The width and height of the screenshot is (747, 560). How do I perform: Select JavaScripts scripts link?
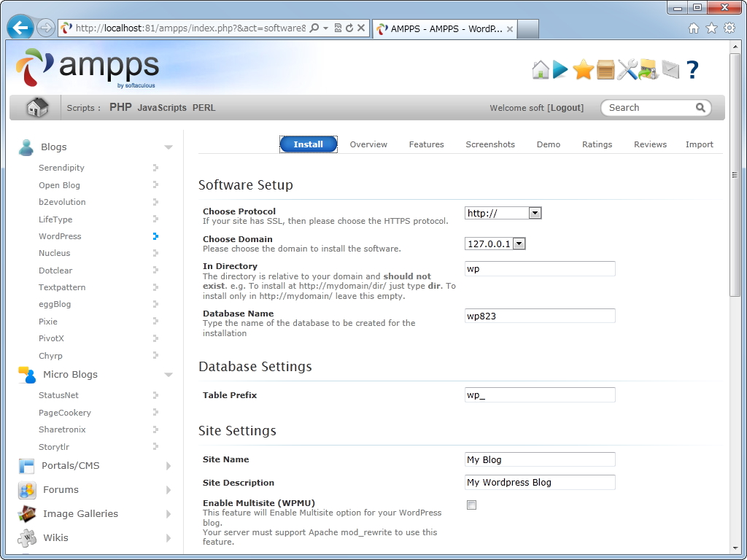162,108
